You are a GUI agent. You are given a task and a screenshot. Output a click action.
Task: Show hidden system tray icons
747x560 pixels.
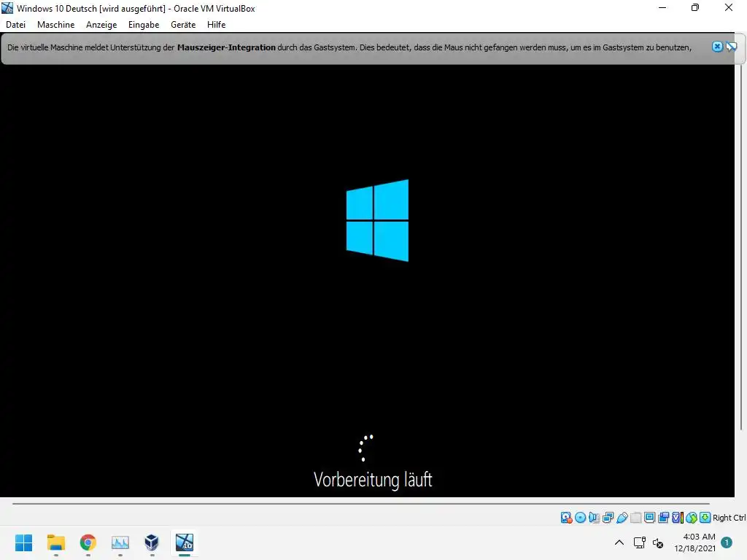tap(619, 542)
